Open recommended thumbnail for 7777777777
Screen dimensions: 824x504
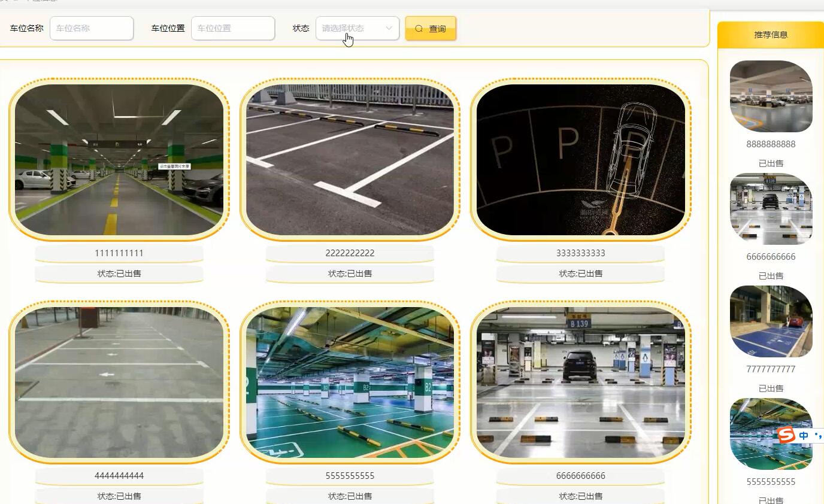click(771, 321)
